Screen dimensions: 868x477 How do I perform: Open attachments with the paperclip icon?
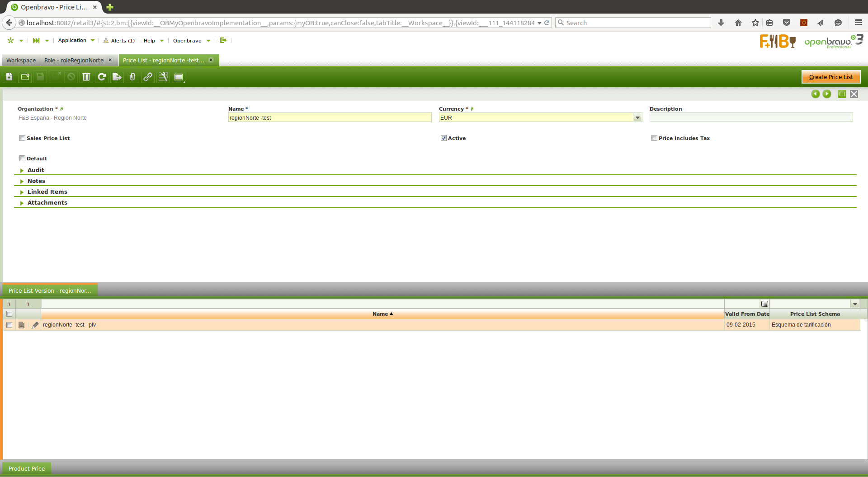(x=132, y=77)
